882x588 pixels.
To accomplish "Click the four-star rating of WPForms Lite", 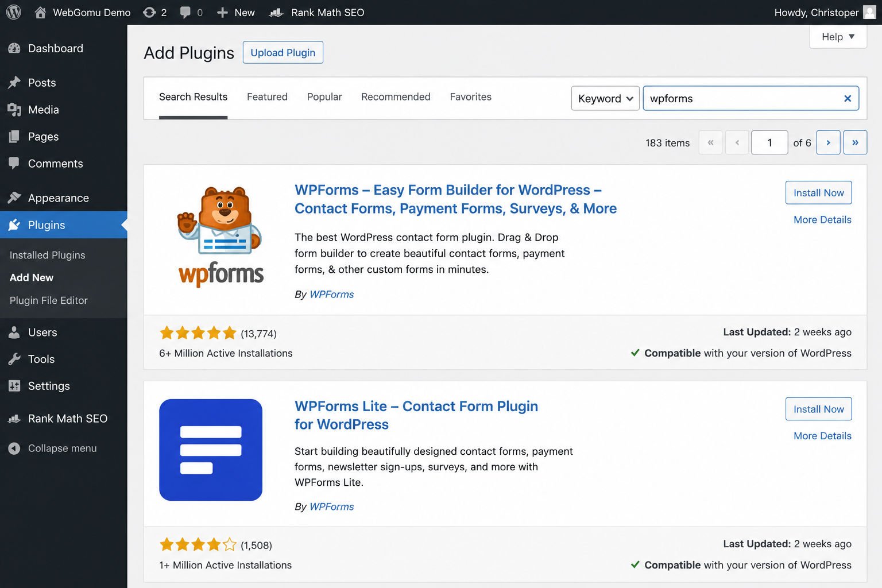I will [198, 544].
